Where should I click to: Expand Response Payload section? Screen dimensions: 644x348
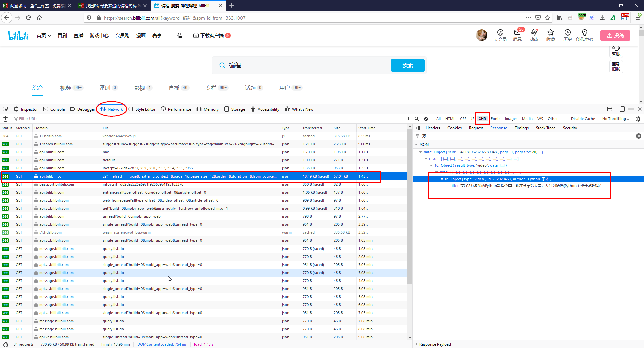pyautogui.click(x=417, y=344)
